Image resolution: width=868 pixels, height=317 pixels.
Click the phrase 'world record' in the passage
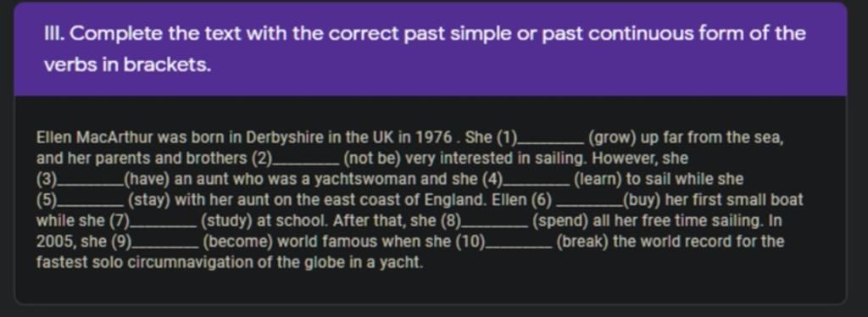672,242
